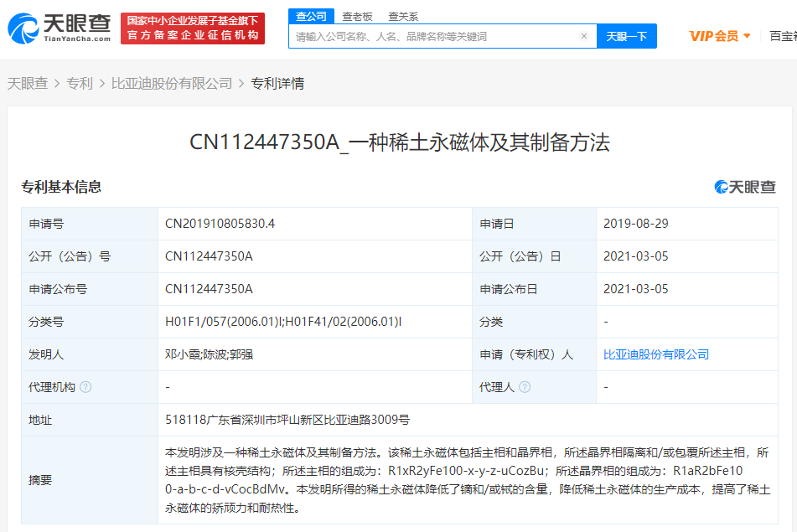Open 百宝箱 at the top right
The width and height of the screenshot is (797, 532).
pos(783,36)
